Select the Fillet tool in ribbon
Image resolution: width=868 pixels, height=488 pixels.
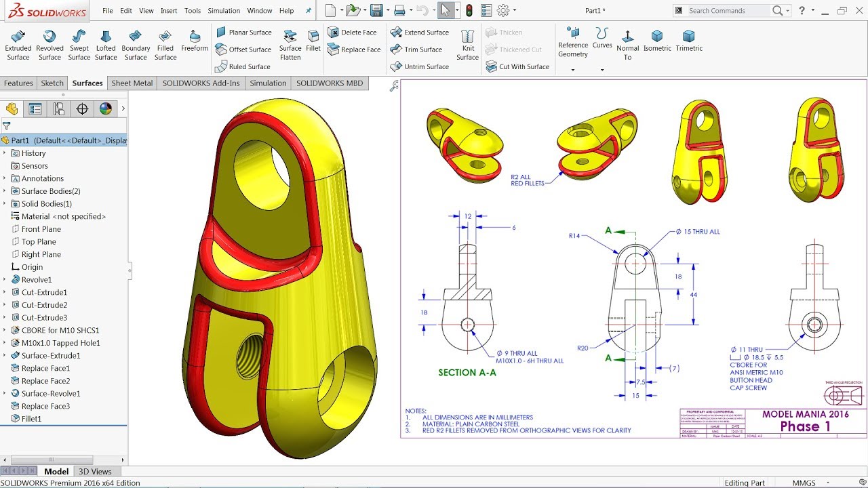(313, 41)
